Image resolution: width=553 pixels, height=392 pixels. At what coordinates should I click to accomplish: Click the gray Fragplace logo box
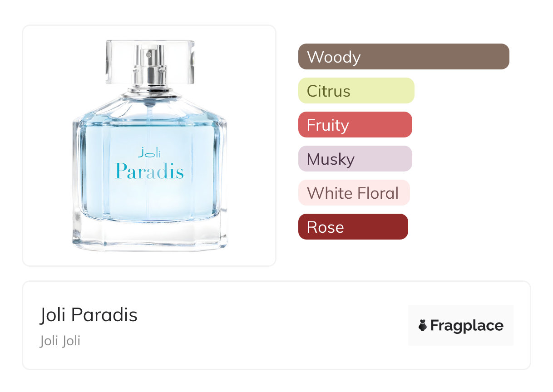(x=461, y=325)
